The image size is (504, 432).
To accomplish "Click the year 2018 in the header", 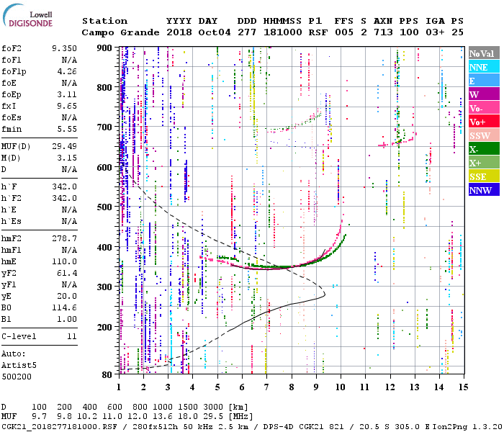I will coord(179,32).
